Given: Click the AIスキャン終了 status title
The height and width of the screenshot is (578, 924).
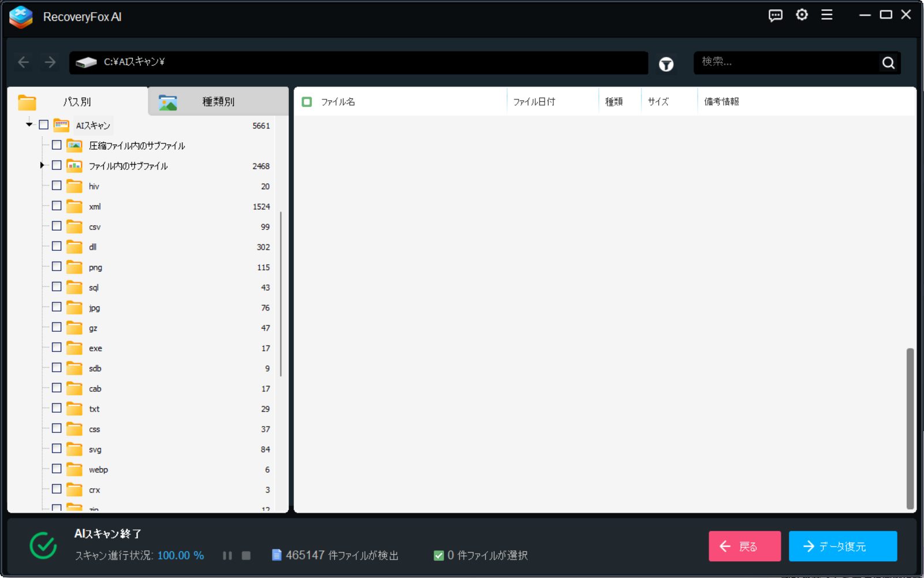Looking at the screenshot, I should (108, 533).
